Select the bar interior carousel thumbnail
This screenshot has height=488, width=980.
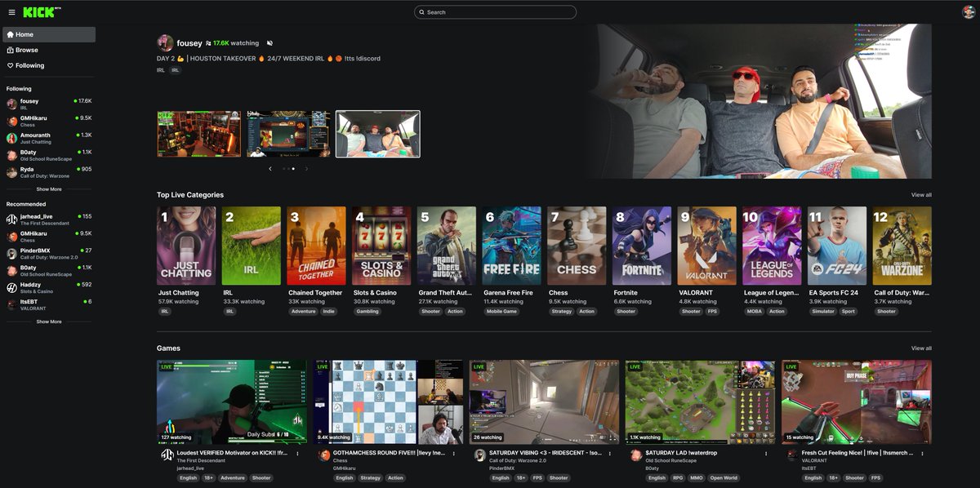199,134
